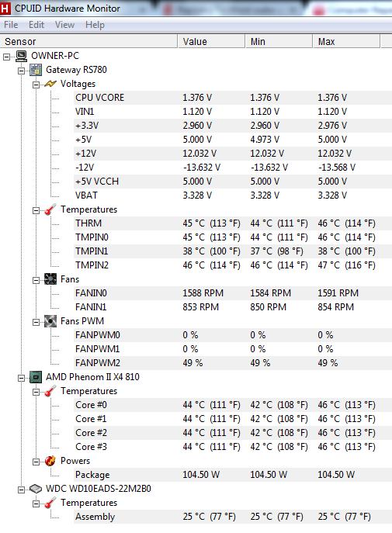This screenshot has height=533, width=392.
Task: Collapse the OWNER-PC root node
Action: pyautogui.click(x=7, y=57)
